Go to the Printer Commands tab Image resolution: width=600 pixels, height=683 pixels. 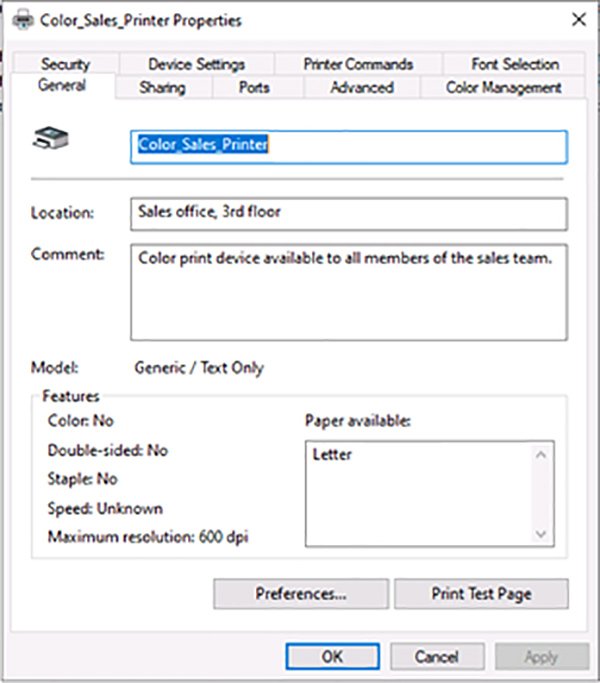coord(357,64)
